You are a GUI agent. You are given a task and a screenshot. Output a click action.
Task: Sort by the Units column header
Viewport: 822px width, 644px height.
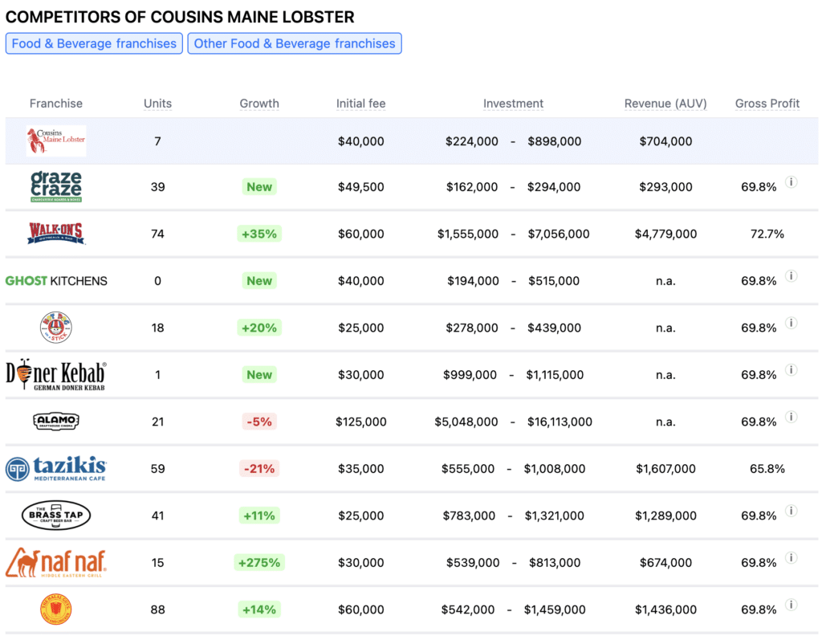158,104
